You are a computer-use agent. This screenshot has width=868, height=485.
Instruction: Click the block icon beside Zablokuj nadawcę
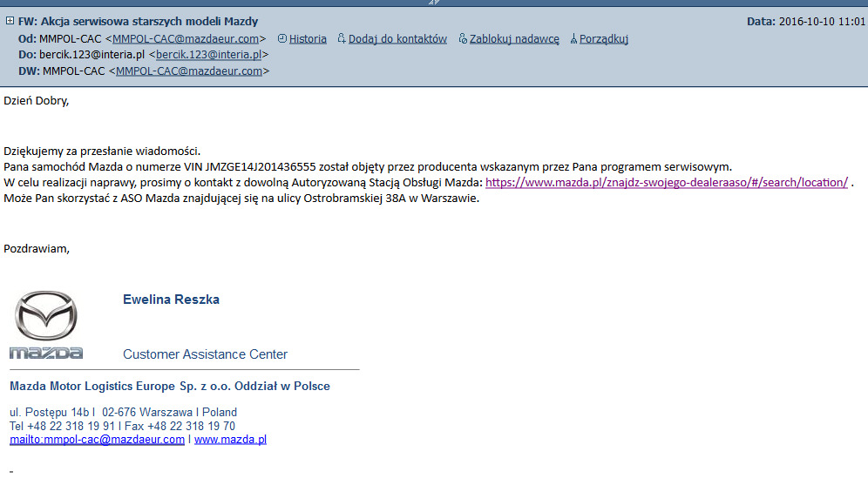[x=462, y=38]
